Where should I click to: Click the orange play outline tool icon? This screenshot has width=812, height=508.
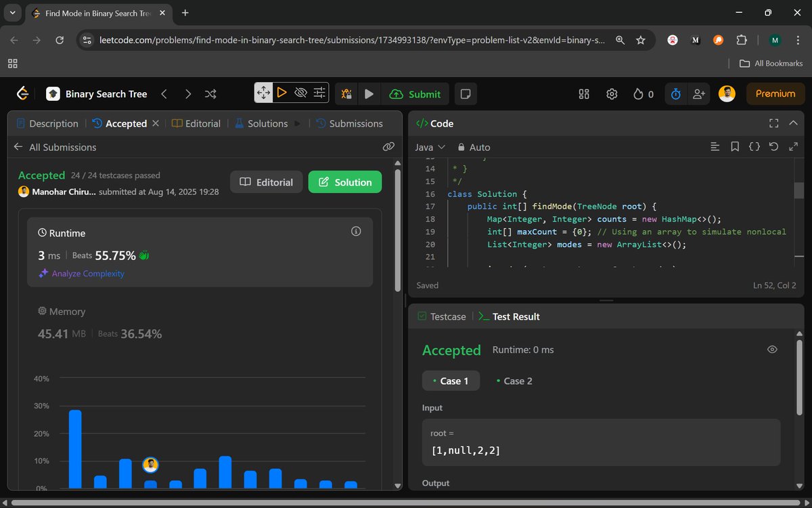[282, 93]
